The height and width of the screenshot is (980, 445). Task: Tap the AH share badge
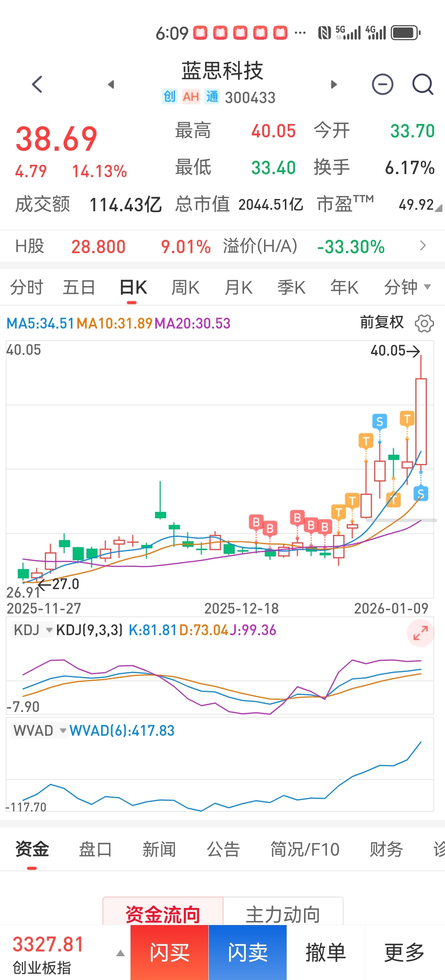(191, 97)
